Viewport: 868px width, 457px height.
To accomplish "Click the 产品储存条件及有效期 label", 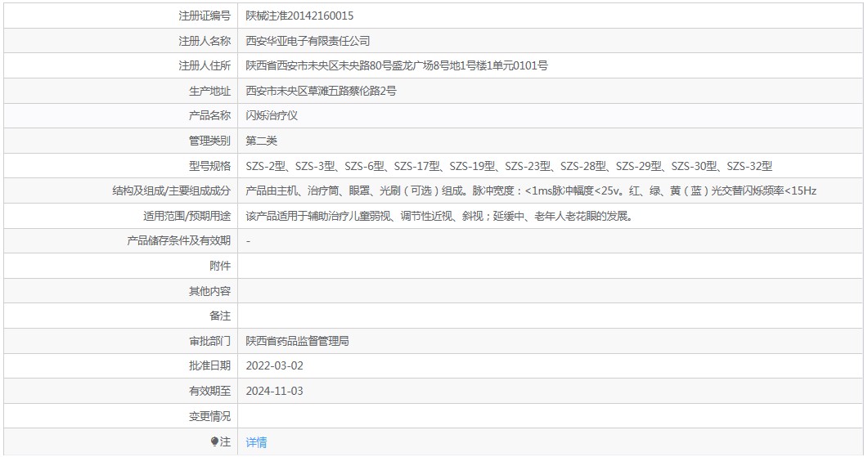I will point(179,240).
